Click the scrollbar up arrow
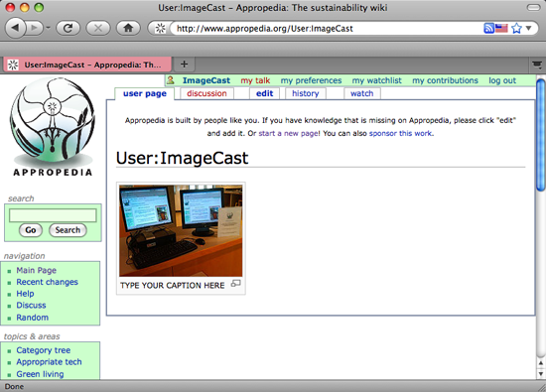 540,363
